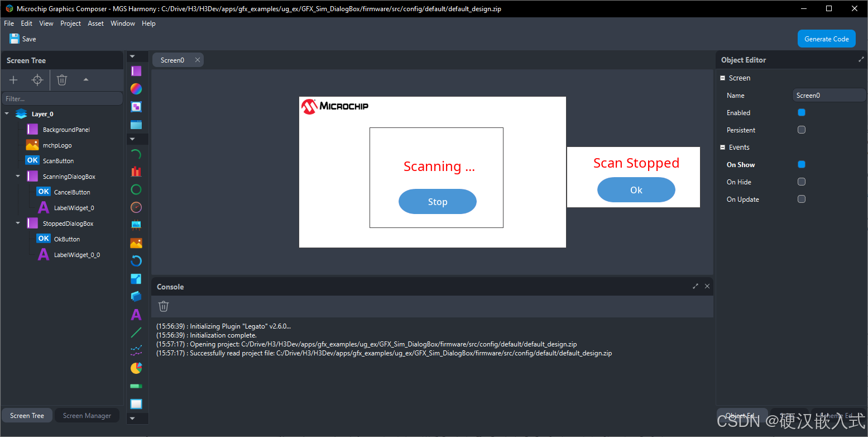Screen dimensions: 868x437
Task: Maximize the Console panel with expand icon
Action: pyautogui.click(x=696, y=286)
